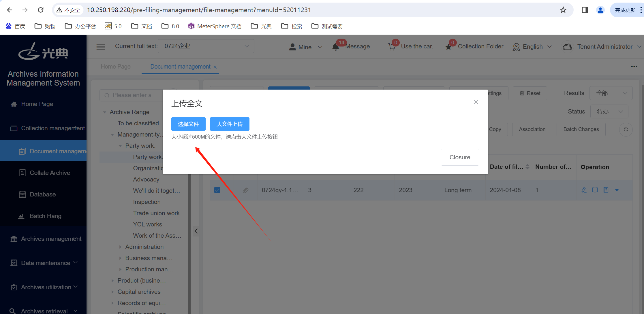644x314 pixels.
Task: Click the Closure button in dialog
Action: 460,157
